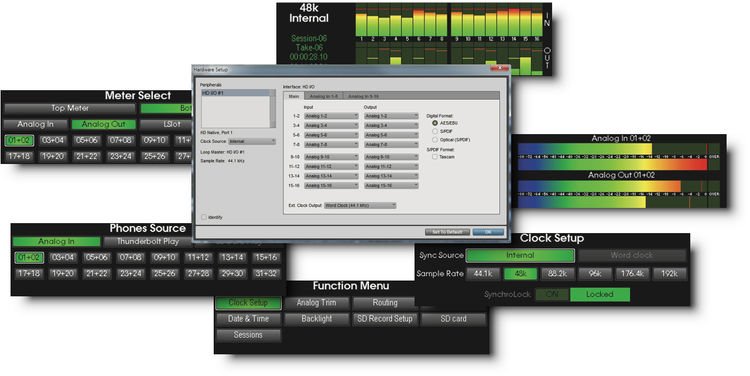Select Analog In as Phones Source
Screen dimensions: 750x376
click(56, 242)
